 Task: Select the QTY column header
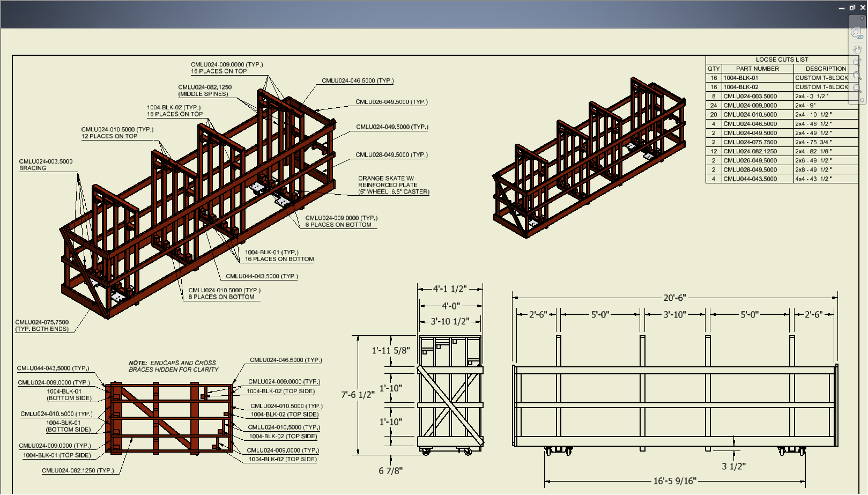click(x=714, y=69)
